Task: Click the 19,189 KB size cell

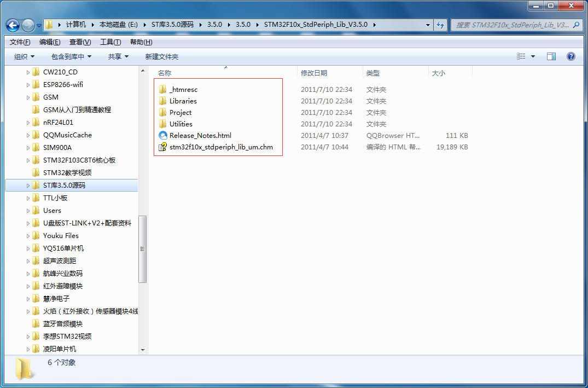Action: (452, 147)
